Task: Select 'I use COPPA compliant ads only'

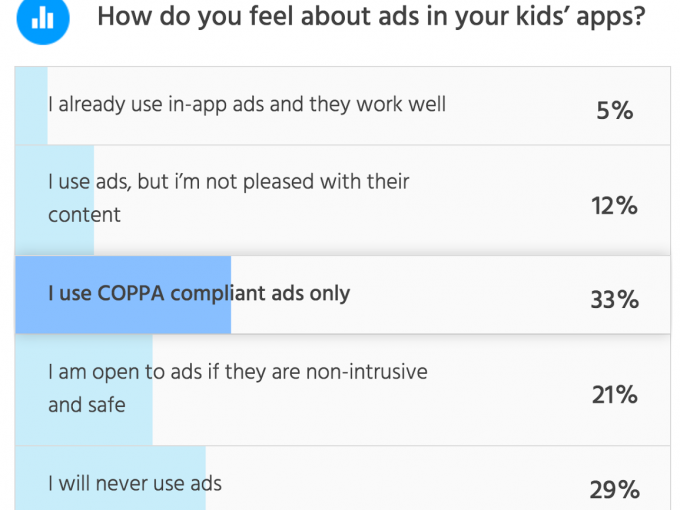Action: coord(343,295)
